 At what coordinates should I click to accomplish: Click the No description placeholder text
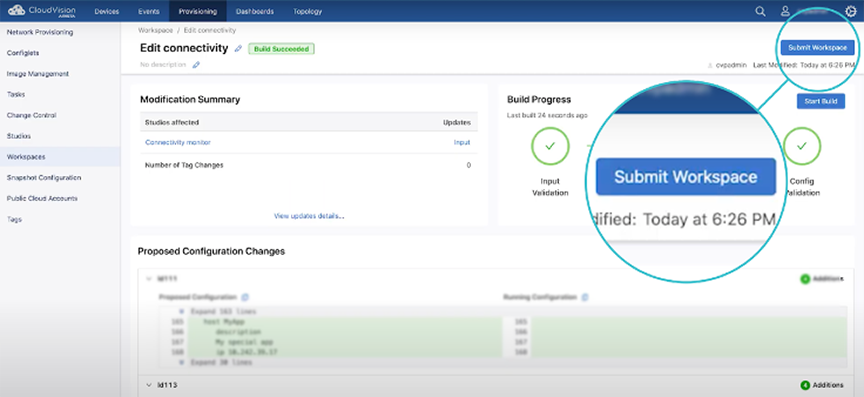[x=163, y=65]
